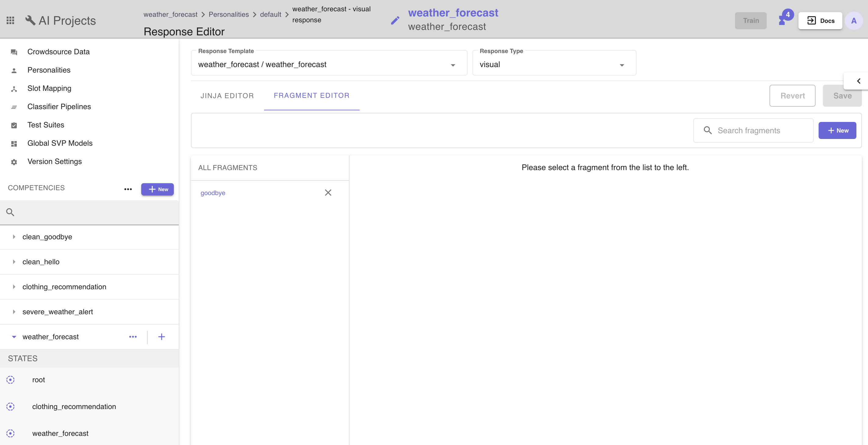
Task: Open Classifier Pipelines page
Action: [x=59, y=106]
